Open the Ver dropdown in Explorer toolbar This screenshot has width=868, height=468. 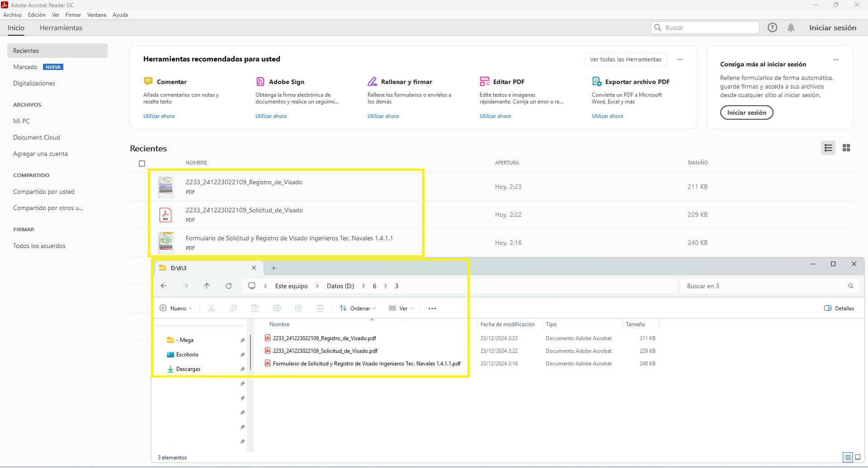(401, 308)
